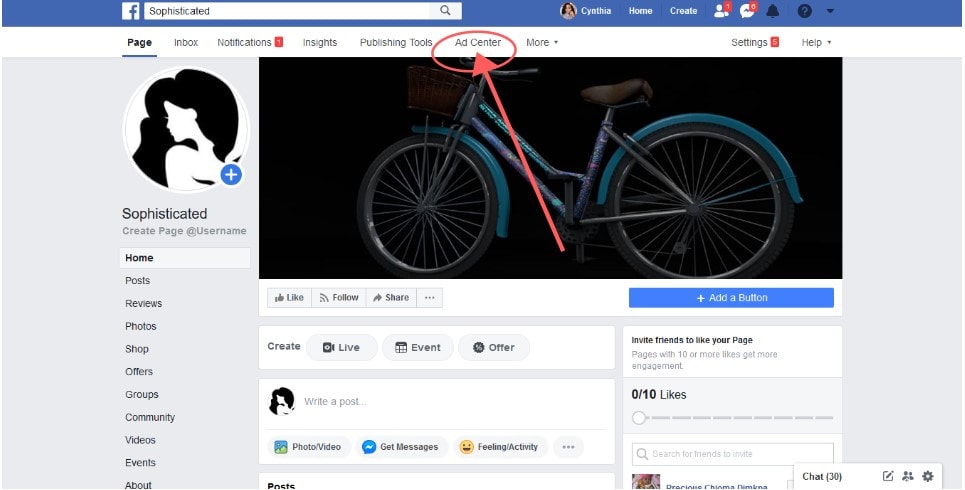This screenshot has height=490, width=965.
Task: Open the Messenger icon in top bar
Action: coord(747,10)
